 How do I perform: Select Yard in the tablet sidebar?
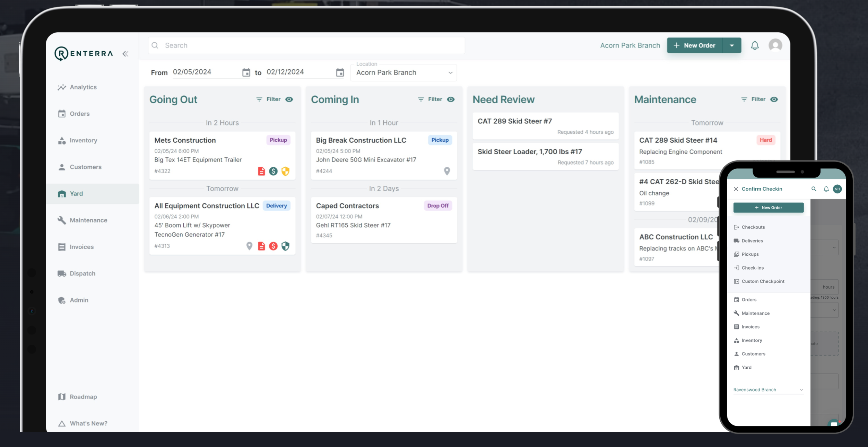[x=92, y=194]
